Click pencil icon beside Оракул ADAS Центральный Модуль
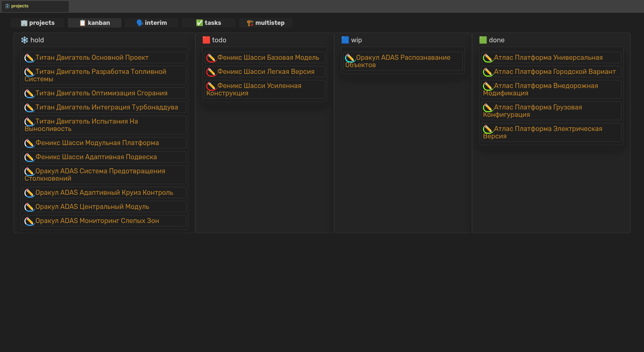644x352 pixels. (30, 207)
